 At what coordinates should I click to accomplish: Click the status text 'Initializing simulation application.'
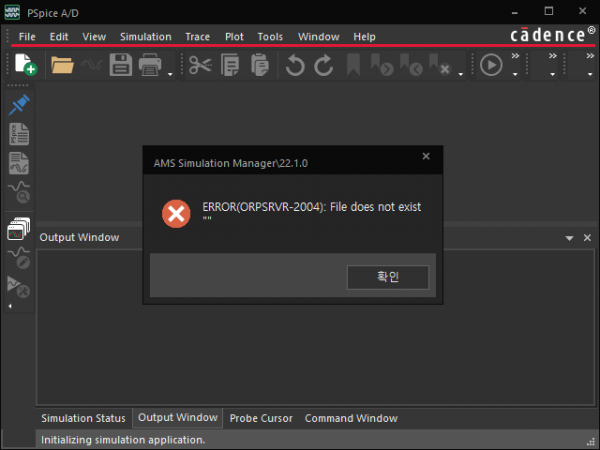tap(123, 440)
